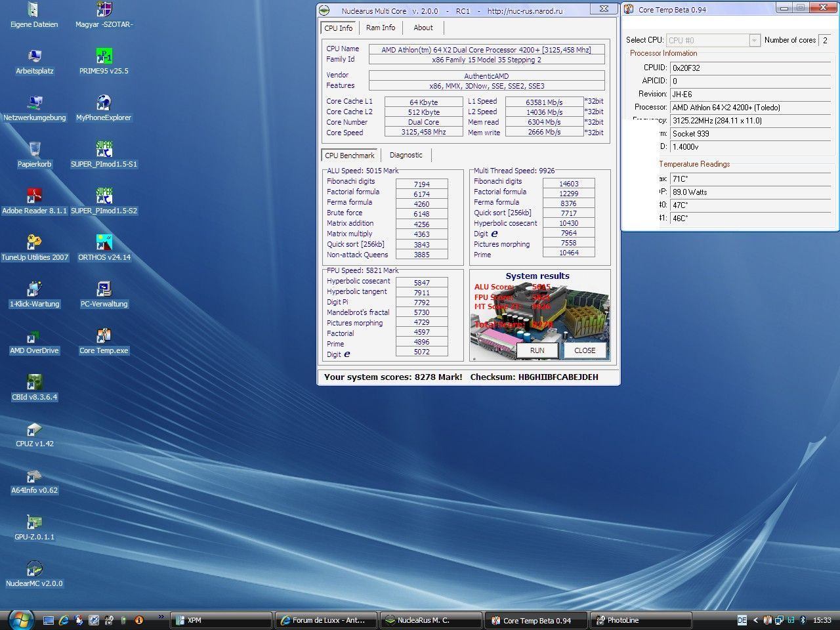Viewport: 840px width, 630px height.
Task: Open the Select CPU dropdown in Core Temp
Action: point(713,40)
